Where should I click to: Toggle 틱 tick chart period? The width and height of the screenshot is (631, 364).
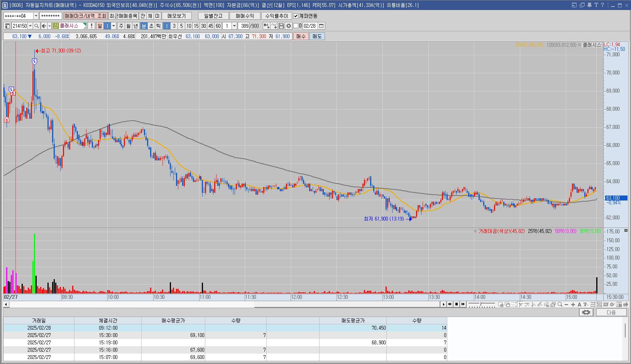[x=158, y=26]
